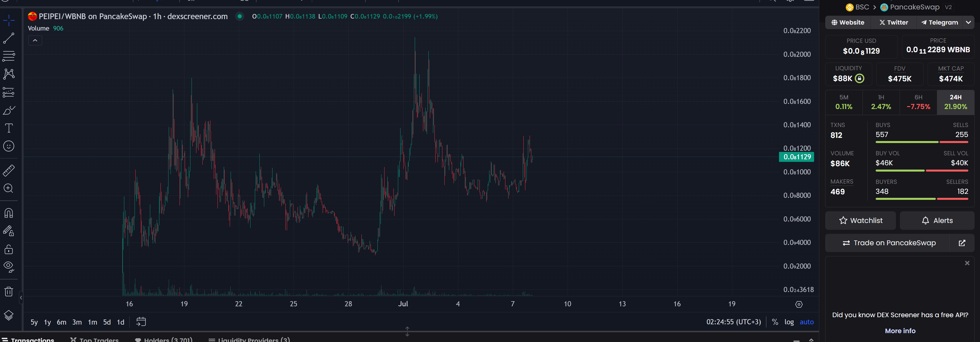Open the go-to-date calendar icon
The height and width of the screenshot is (342, 980).
(x=141, y=322)
